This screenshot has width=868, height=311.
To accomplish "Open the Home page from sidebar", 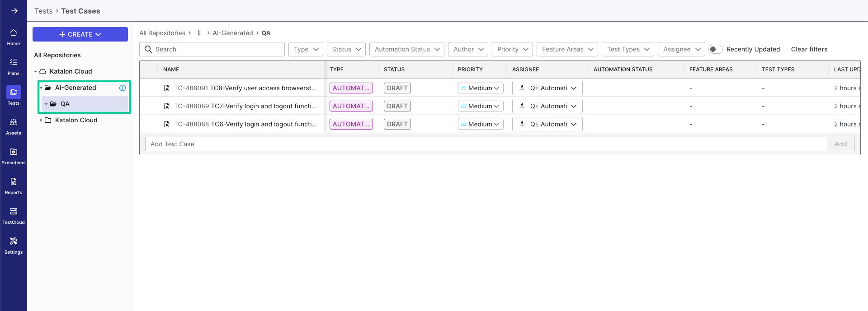I will tap(14, 37).
